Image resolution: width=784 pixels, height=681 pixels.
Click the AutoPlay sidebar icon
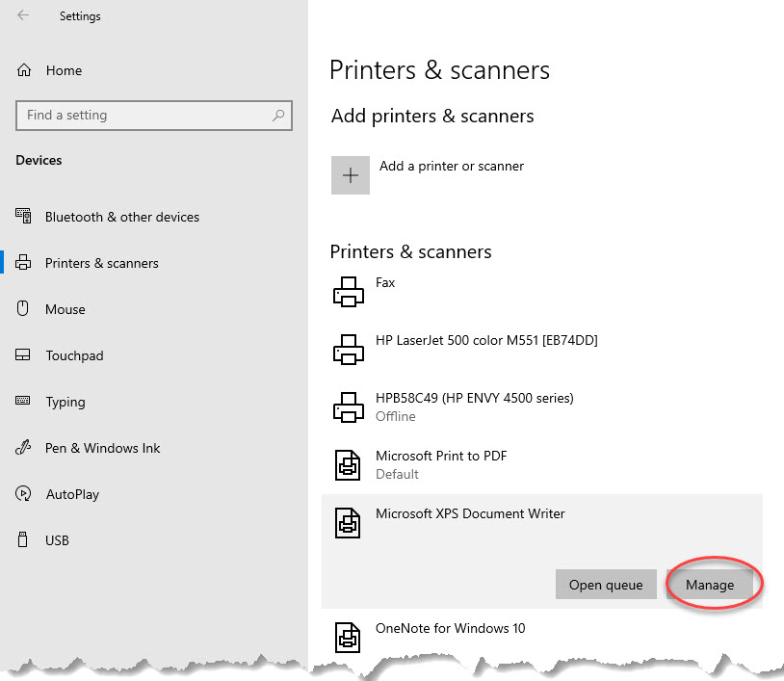23,493
